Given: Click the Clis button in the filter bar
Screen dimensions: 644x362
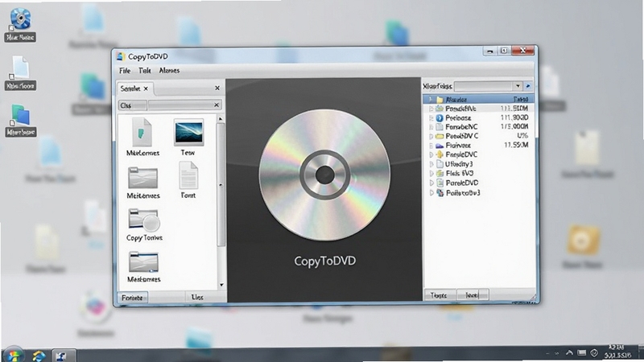Looking at the screenshot, I should 132,105.
